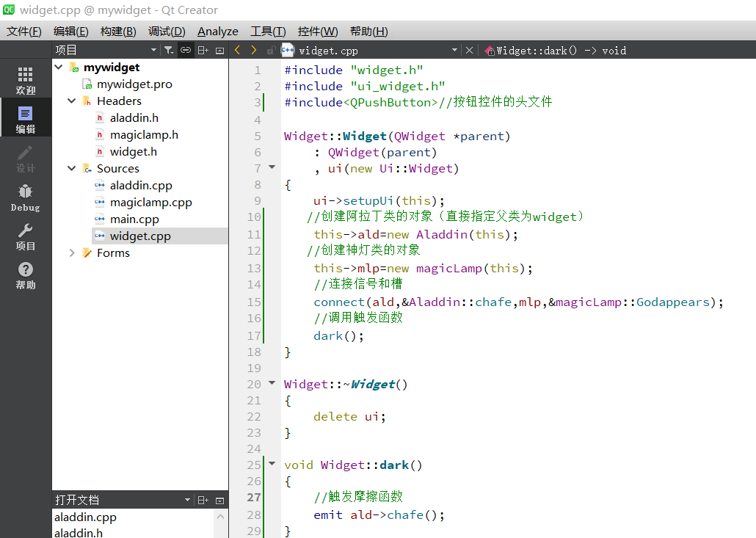
Task: Fold the dark() function at line 25
Action: click(272, 464)
